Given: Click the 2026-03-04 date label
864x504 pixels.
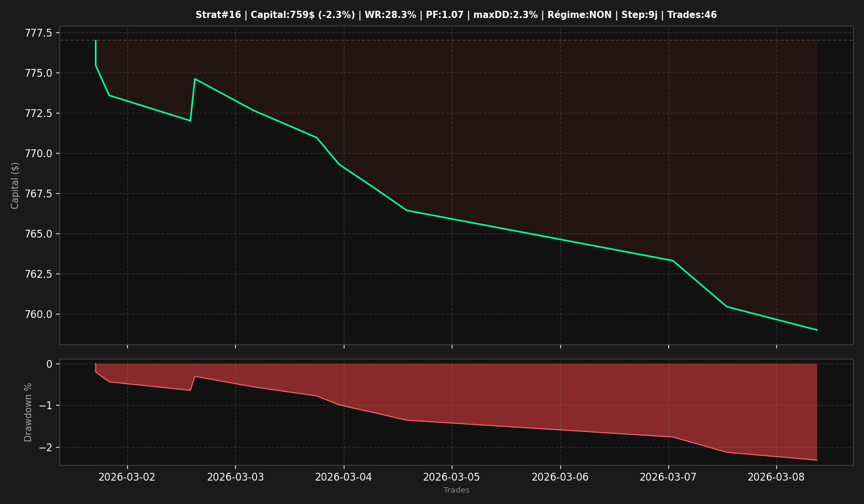Looking at the screenshot, I should coord(344,477).
